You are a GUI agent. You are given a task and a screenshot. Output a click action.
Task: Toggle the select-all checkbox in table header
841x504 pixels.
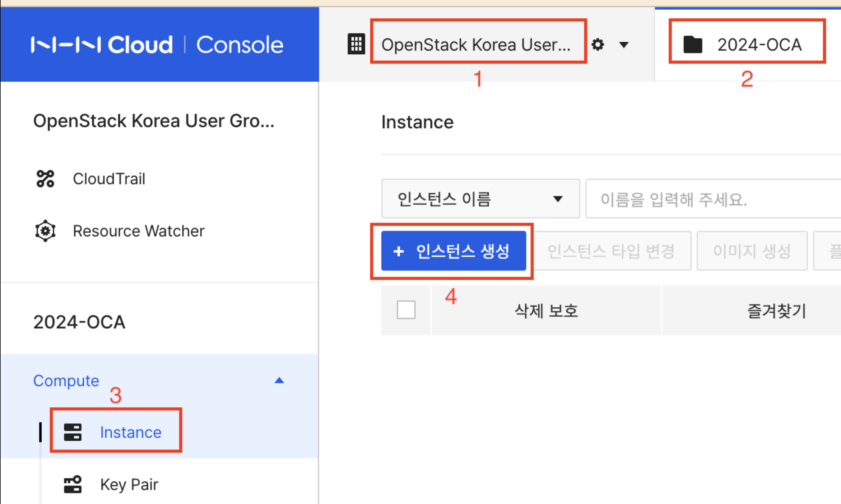(x=406, y=310)
